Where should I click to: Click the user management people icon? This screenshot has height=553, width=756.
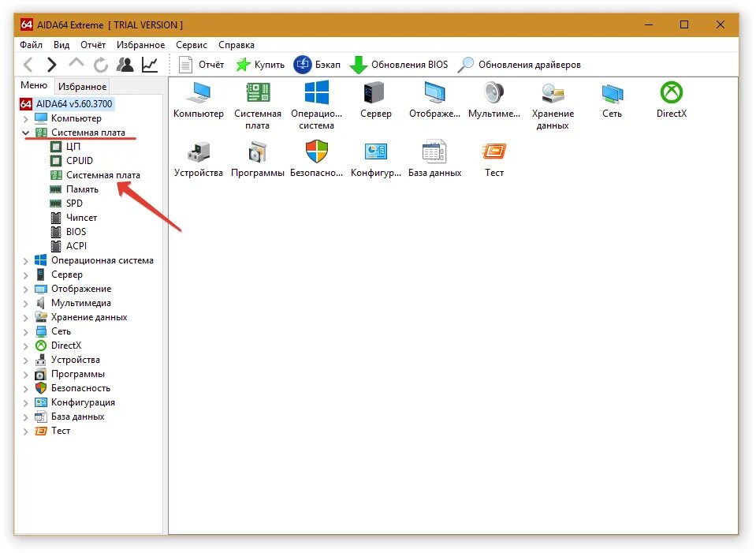click(125, 64)
